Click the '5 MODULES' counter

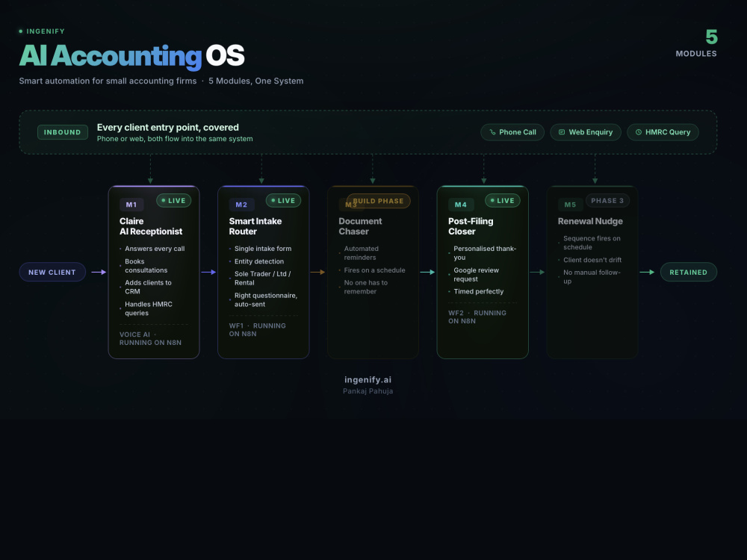[x=696, y=43]
